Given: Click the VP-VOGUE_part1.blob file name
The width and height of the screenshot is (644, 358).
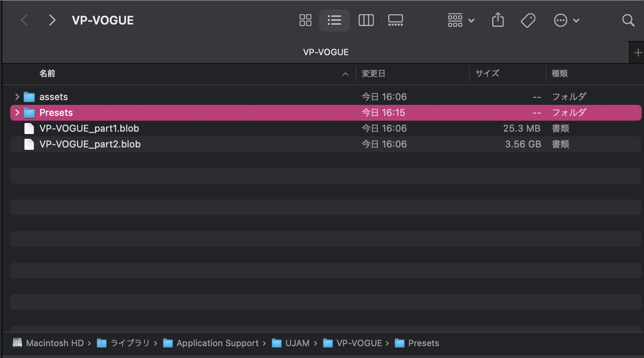Looking at the screenshot, I should point(89,128).
